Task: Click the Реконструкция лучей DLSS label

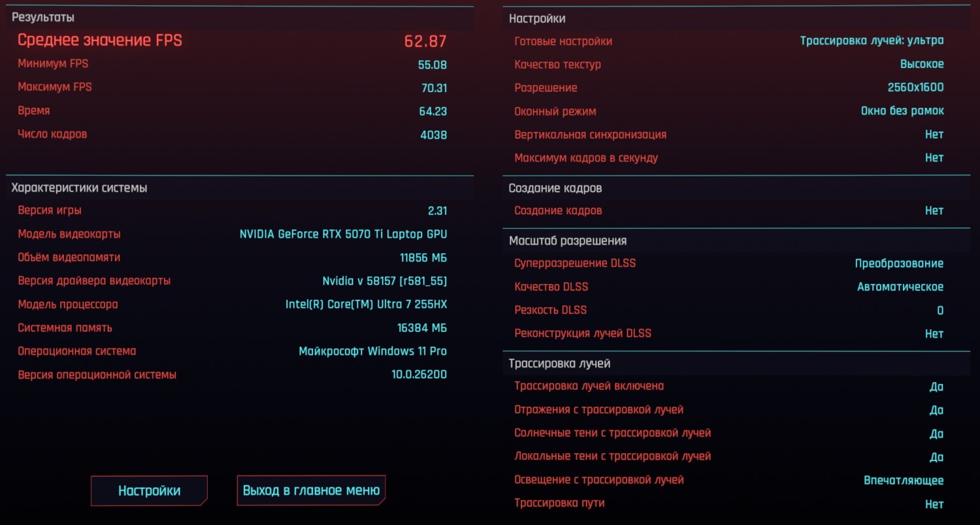Action: point(583,334)
